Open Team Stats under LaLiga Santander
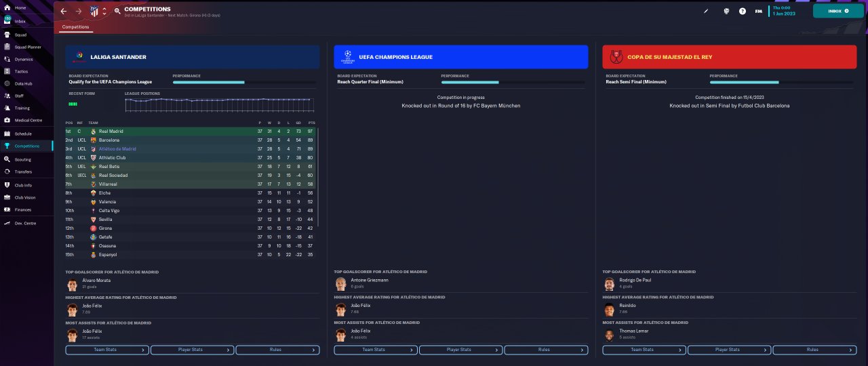Screen dimensions: 868x366 107,350
